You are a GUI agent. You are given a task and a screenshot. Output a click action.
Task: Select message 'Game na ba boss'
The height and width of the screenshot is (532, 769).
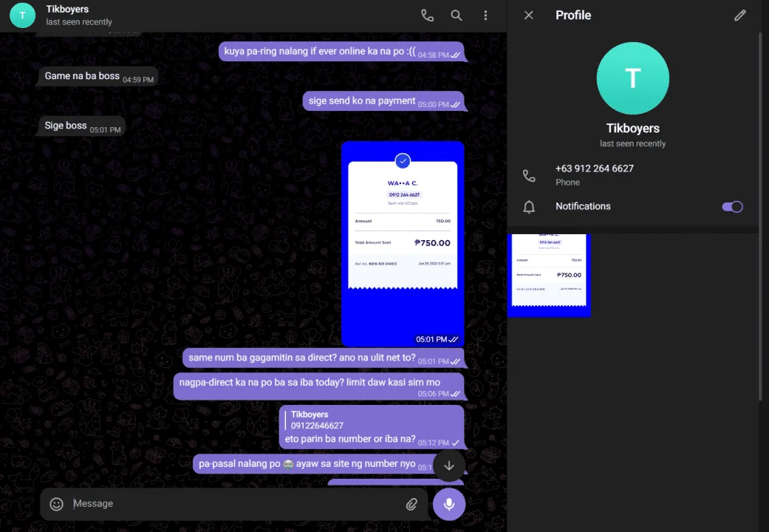pyautogui.click(x=98, y=76)
